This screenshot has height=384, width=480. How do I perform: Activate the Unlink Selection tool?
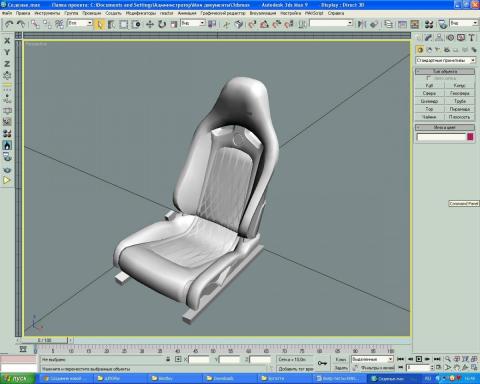pos(47,24)
